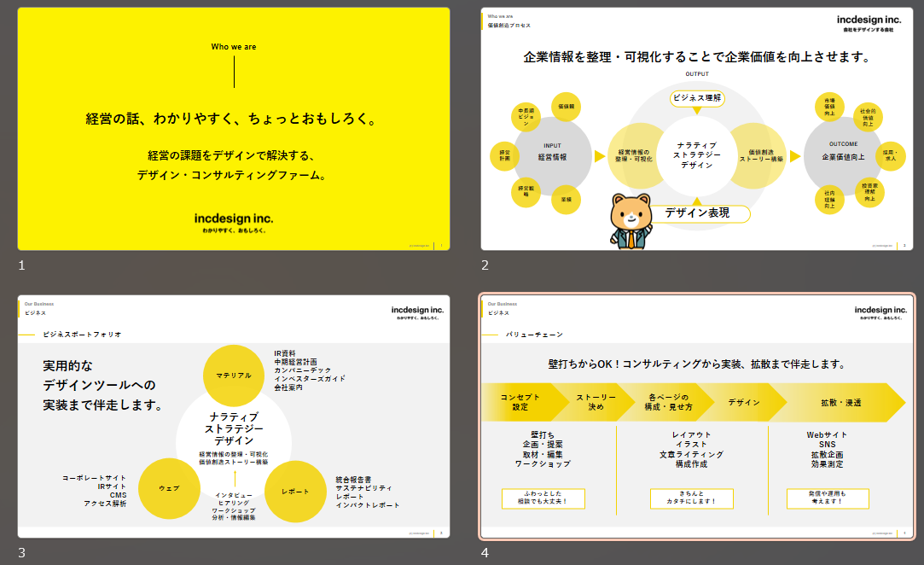Select slide 2 by its headline 企業情報を整理・可視化

point(697,58)
